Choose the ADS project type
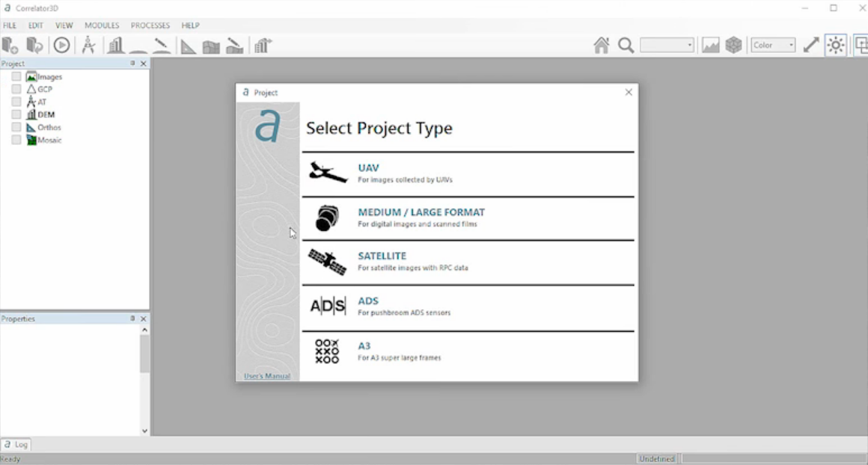The image size is (868, 465). pos(468,307)
